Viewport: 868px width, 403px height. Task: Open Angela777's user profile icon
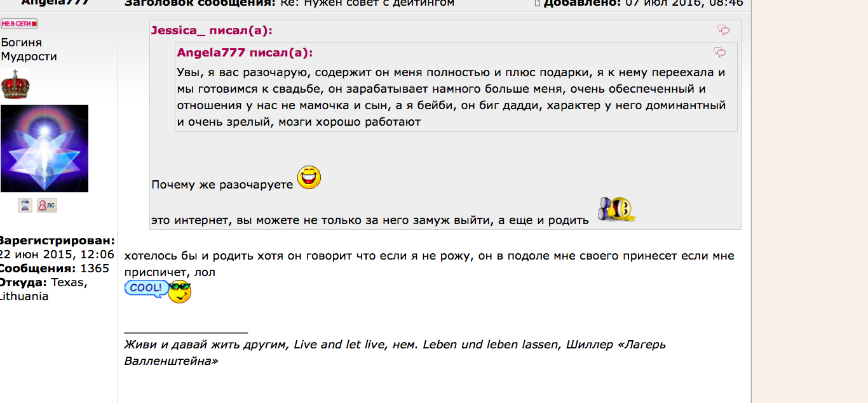(x=25, y=205)
